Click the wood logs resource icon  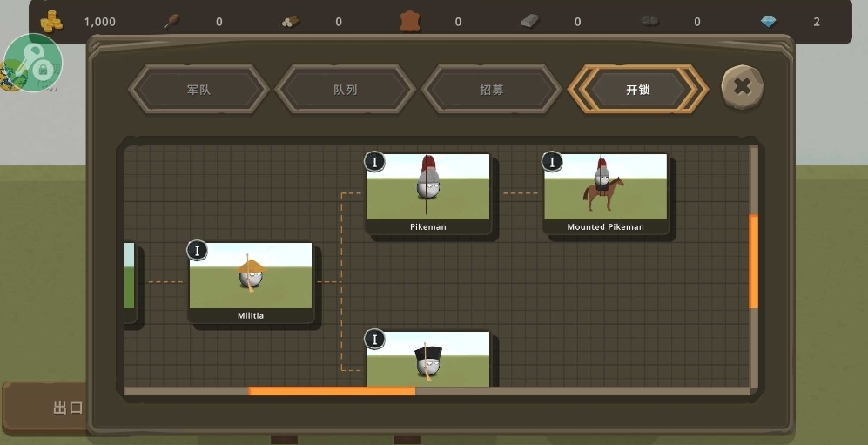[x=291, y=21]
